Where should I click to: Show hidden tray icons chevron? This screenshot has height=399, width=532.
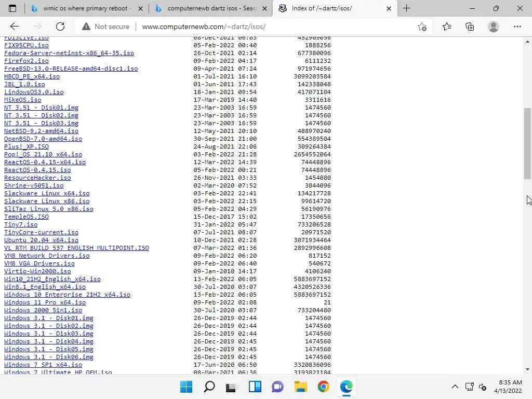455,387
